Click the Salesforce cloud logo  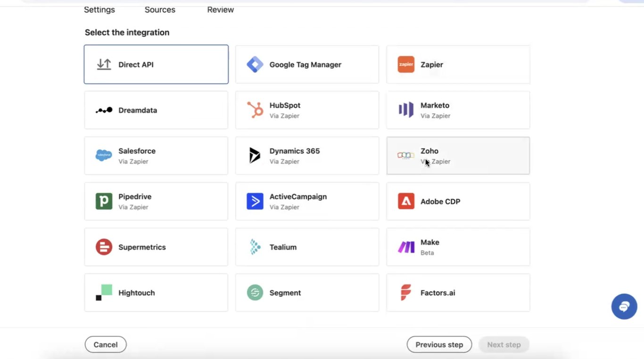[104, 155]
